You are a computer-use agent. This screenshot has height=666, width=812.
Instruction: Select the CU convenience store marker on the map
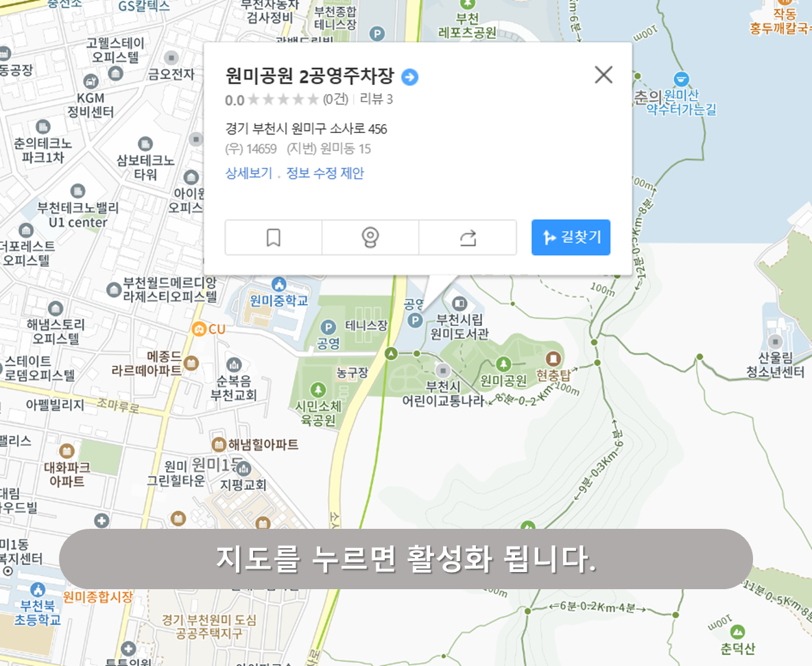click(198, 329)
